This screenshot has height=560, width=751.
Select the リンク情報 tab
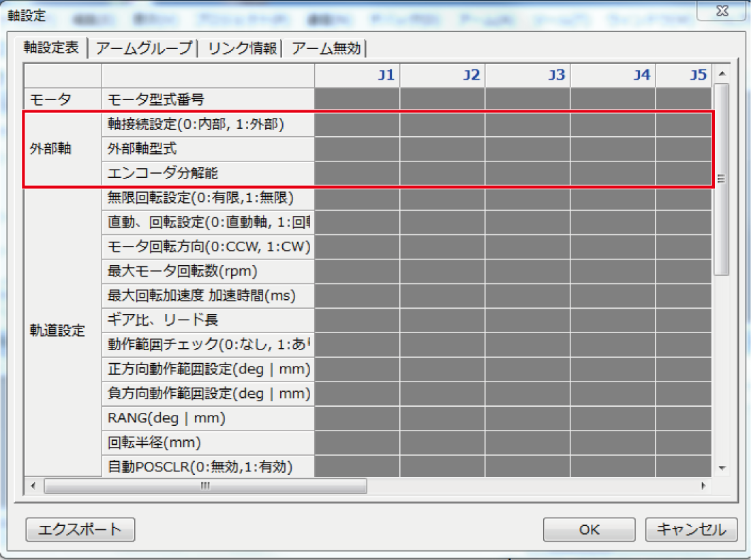(242, 48)
